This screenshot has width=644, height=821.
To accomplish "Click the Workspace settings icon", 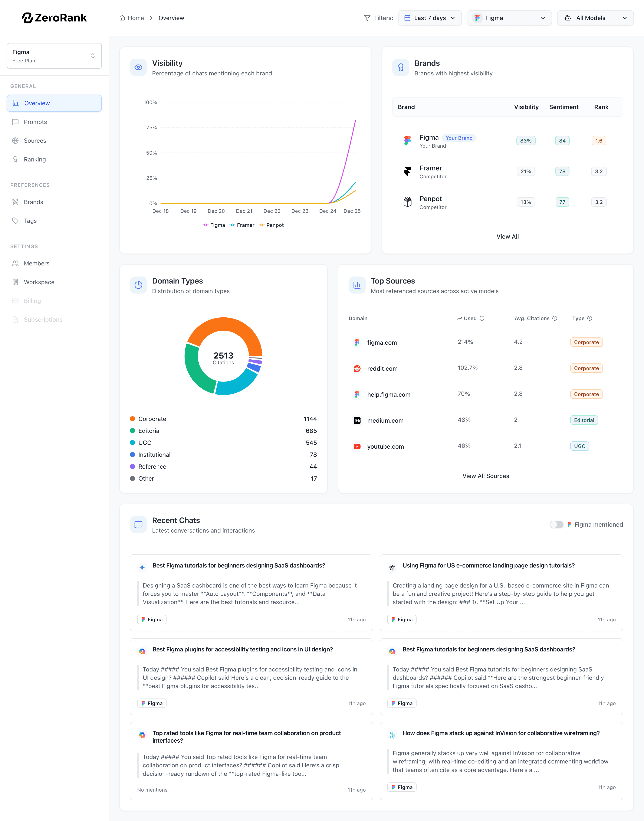I will tap(16, 282).
